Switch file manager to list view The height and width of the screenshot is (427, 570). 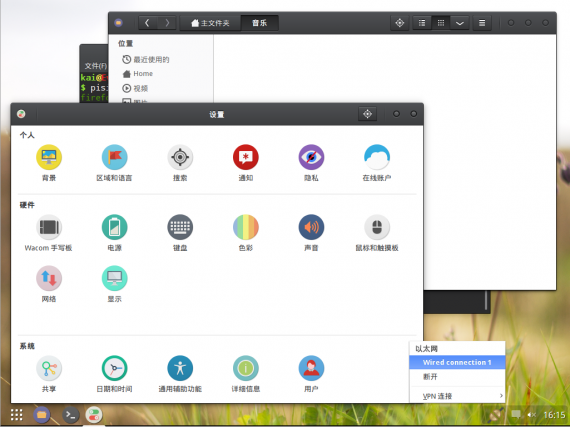(422, 23)
